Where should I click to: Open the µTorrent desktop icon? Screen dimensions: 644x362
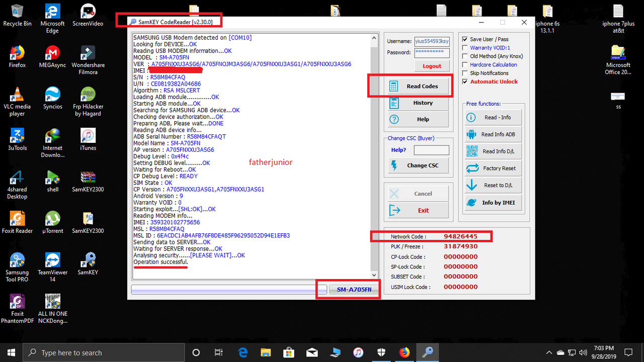point(52,223)
